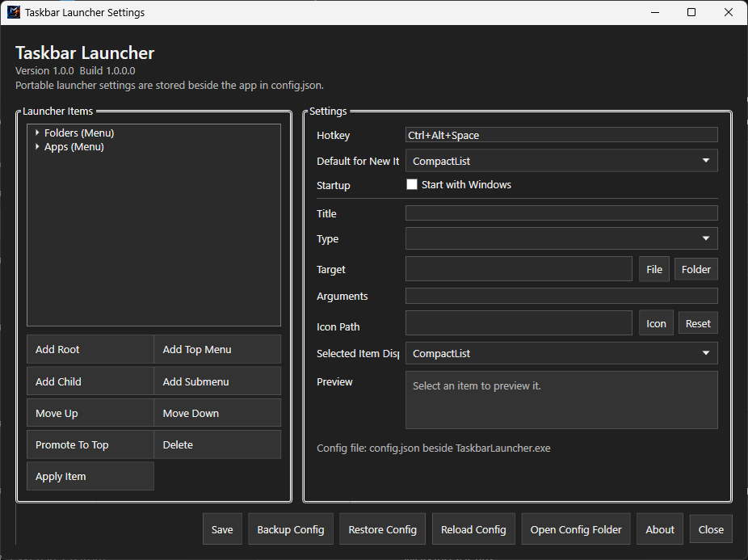The width and height of the screenshot is (748, 560).
Task: Choose an icon with Icon button
Action: click(x=656, y=323)
